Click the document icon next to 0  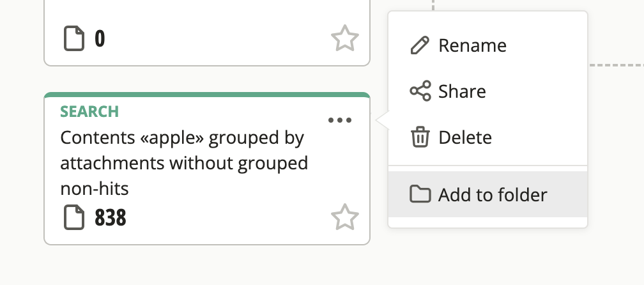[x=74, y=38]
